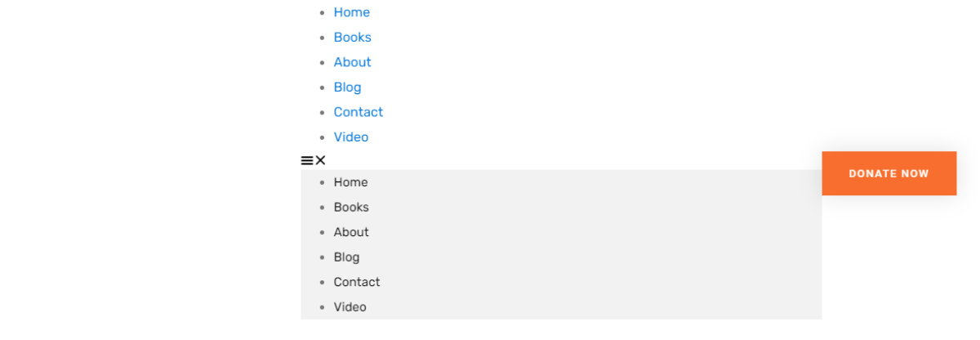The image size is (980, 340).
Task: Go to the blue Books link
Action: 352,38
